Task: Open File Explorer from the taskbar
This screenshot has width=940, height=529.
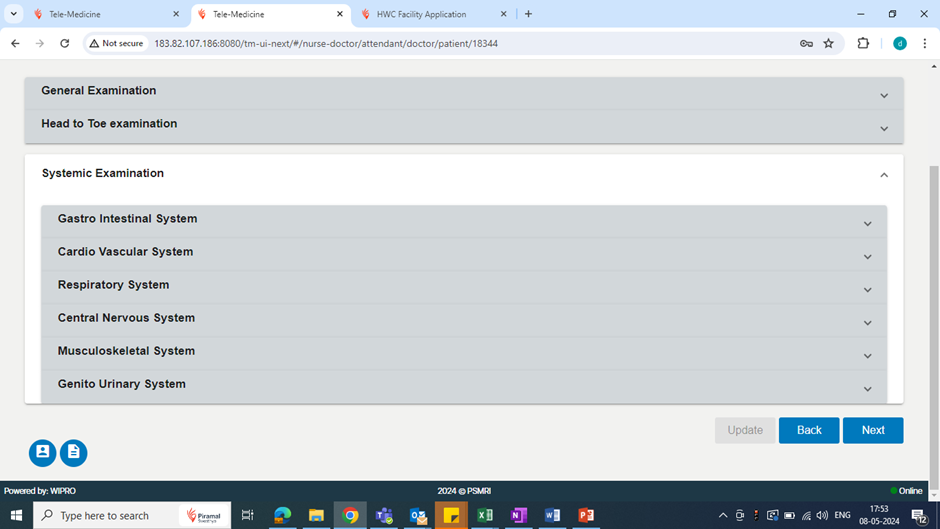Action: pos(316,515)
